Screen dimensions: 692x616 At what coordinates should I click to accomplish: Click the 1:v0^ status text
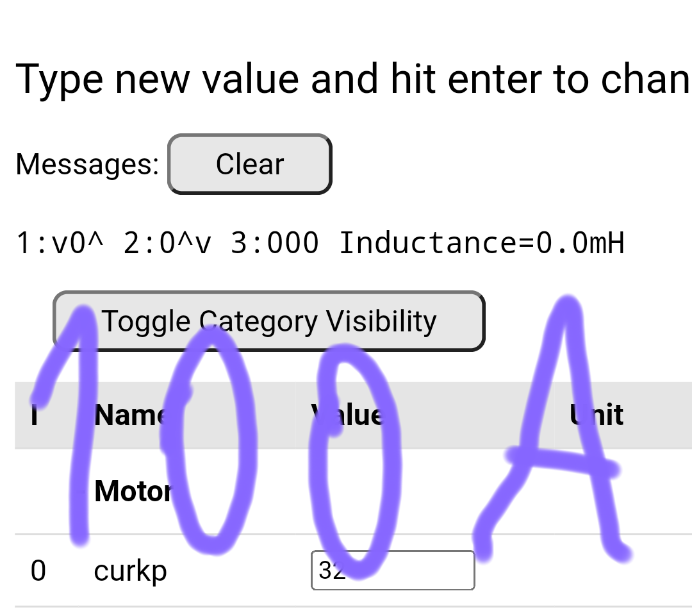coord(60,243)
